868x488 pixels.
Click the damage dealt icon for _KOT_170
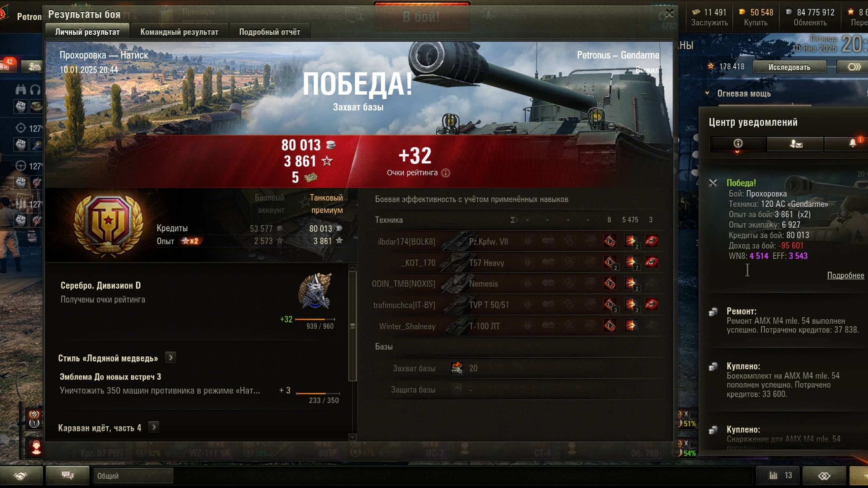630,262
